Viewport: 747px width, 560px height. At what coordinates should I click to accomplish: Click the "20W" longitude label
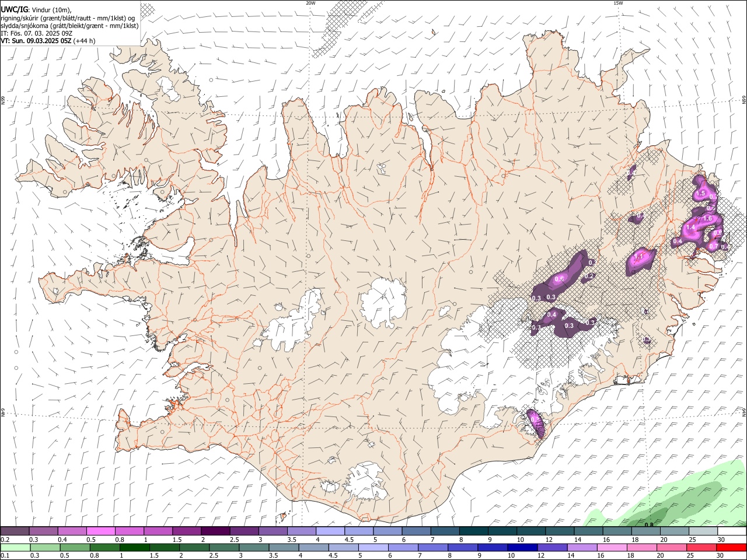point(311,3)
